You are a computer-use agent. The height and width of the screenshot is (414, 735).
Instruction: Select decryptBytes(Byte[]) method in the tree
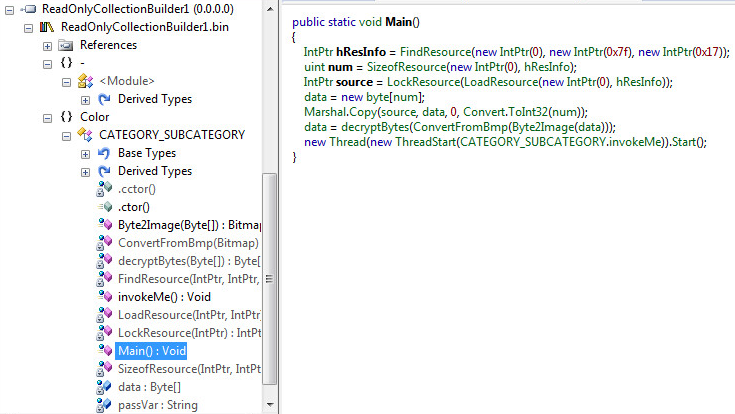[x=189, y=261]
